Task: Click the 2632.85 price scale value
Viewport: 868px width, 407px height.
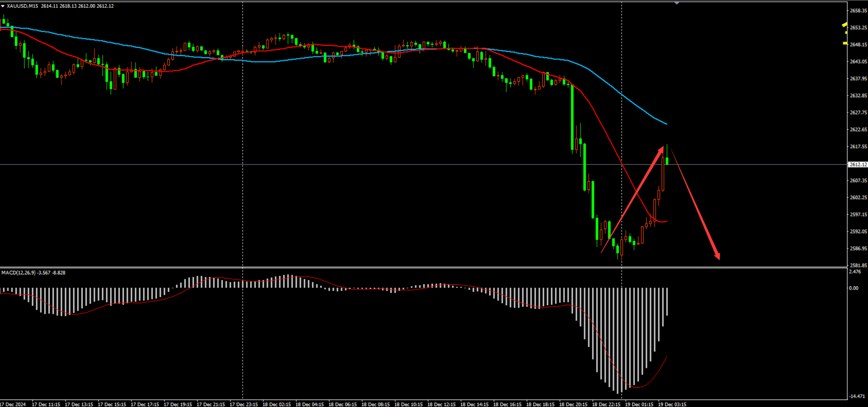Action: coord(859,96)
